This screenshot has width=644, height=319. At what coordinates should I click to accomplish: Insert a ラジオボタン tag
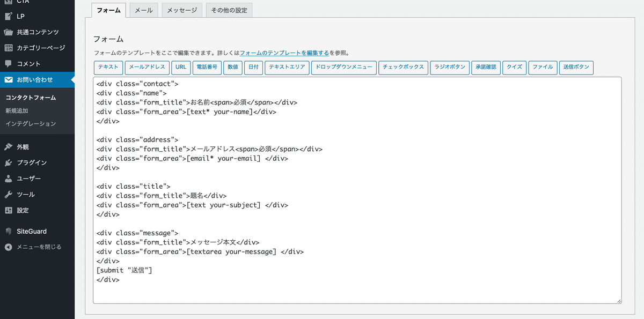[x=450, y=68]
